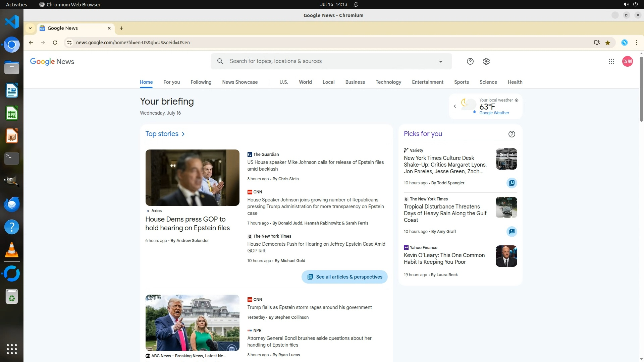Open Google News help icon
Viewport: 644px width, 362px height.
click(x=470, y=61)
